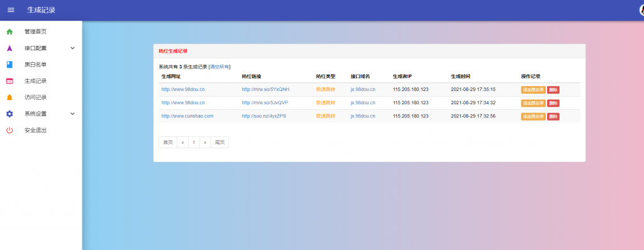
Task: Click 添加黑名单 button in first row
Action: click(533, 89)
